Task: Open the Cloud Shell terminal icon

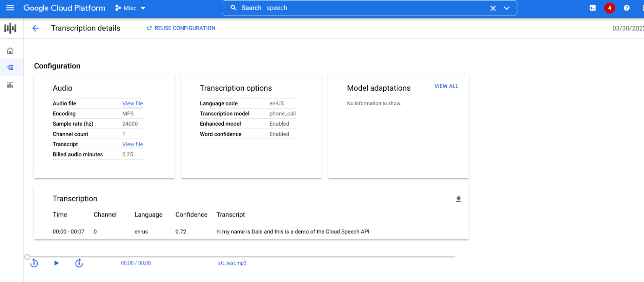Action: click(592, 8)
